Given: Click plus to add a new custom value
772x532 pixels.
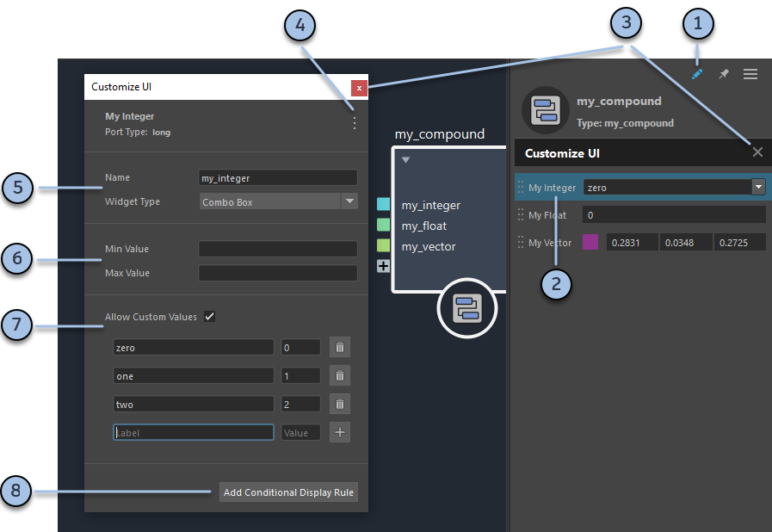Looking at the screenshot, I should [x=339, y=432].
